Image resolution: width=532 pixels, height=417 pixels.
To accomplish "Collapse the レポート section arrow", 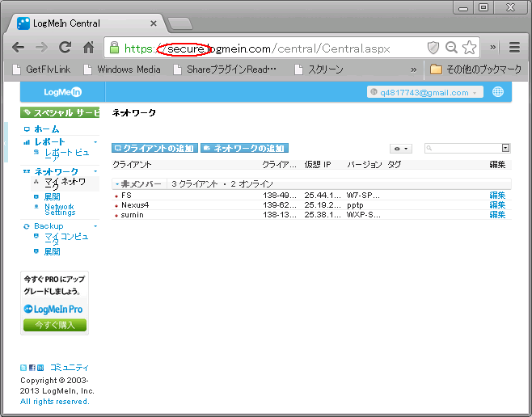I will pos(95,142).
